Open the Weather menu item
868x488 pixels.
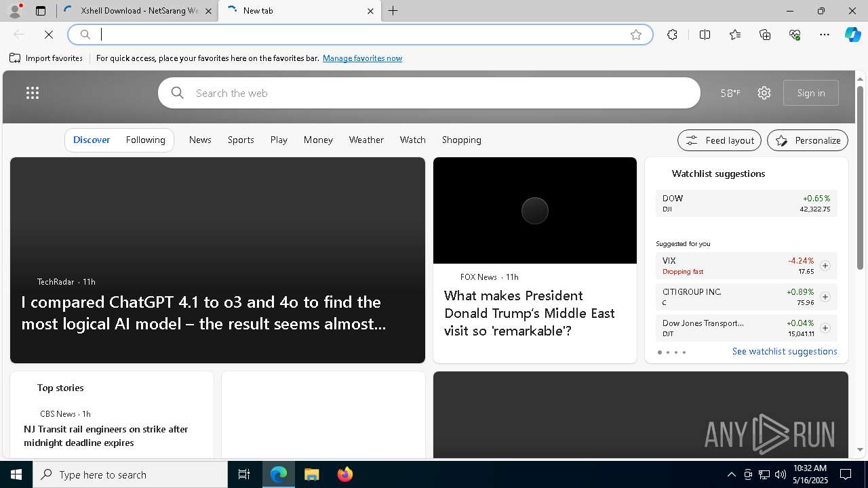tap(366, 140)
